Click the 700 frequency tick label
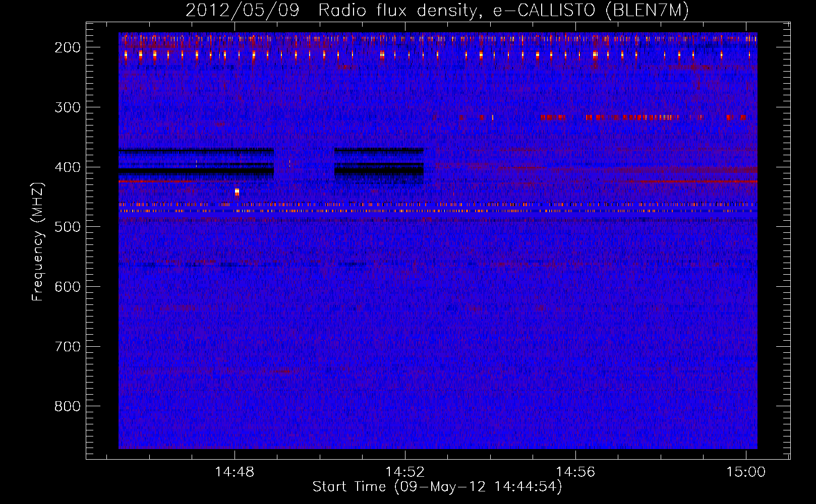The image size is (816, 504). [x=68, y=347]
